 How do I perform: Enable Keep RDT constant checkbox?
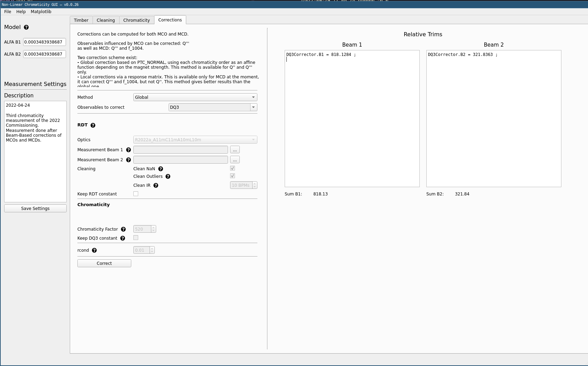pos(136,194)
